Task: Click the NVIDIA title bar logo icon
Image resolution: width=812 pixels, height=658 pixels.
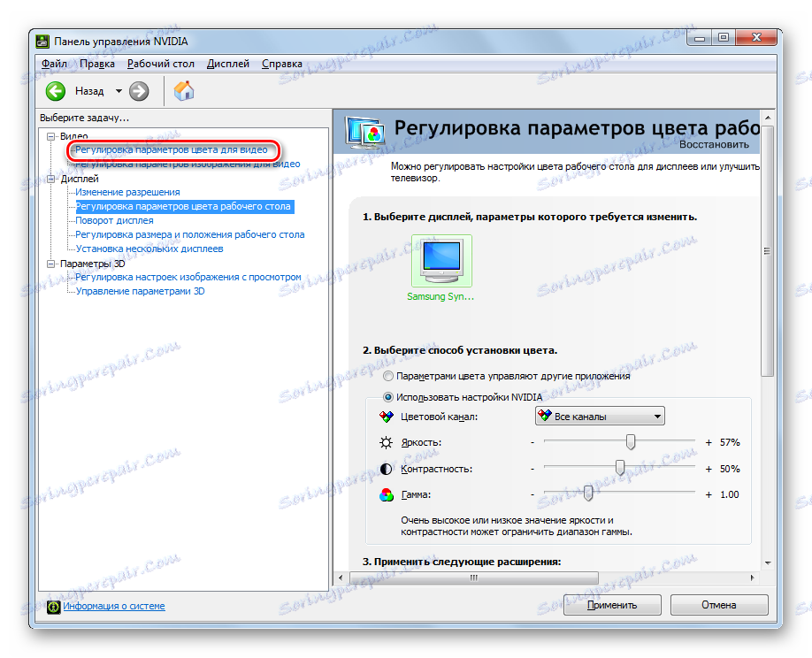Action: [x=42, y=42]
